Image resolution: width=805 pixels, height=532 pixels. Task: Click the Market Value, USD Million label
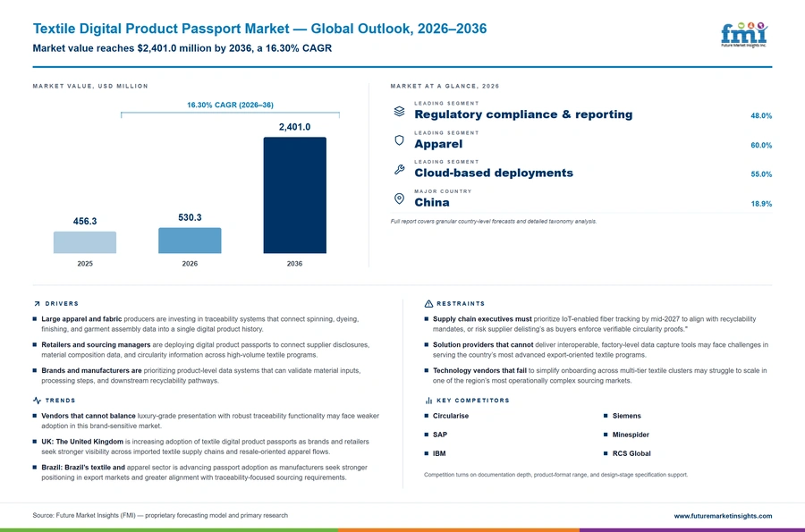click(x=90, y=86)
